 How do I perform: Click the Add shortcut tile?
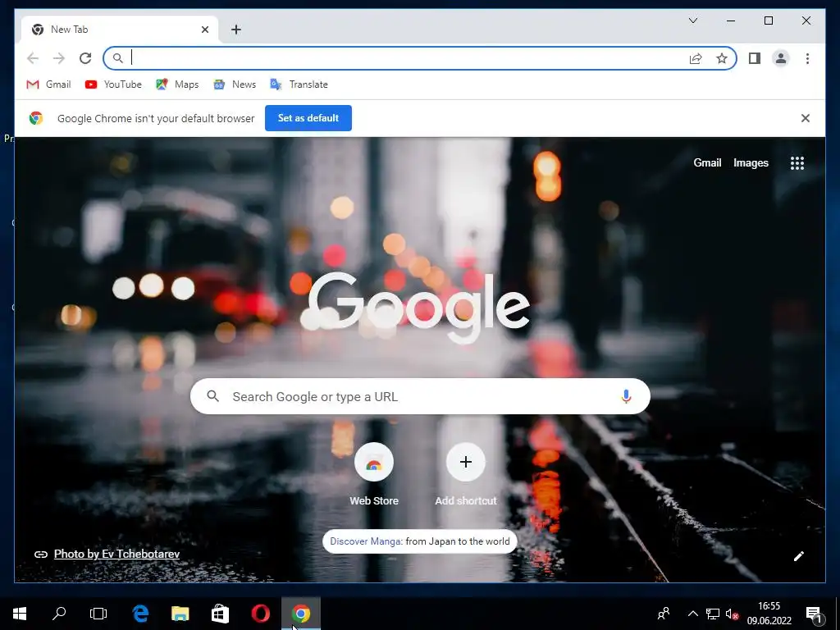coord(466,475)
